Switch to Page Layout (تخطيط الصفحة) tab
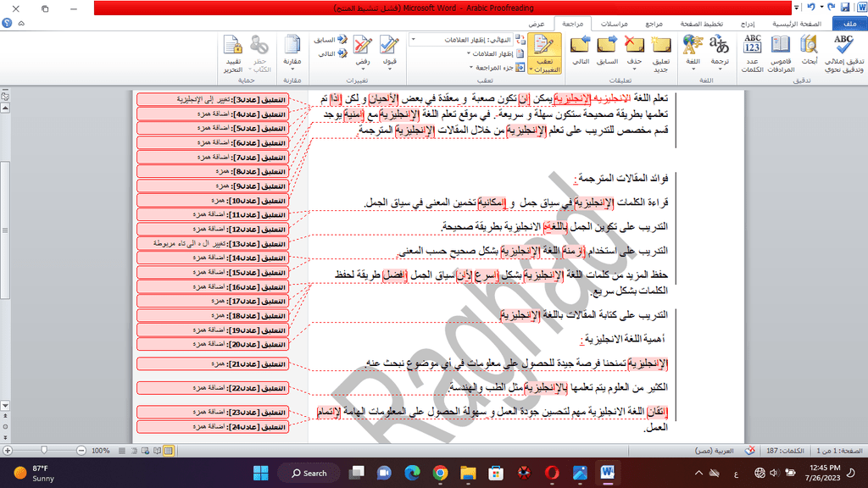Image resolution: width=868 pixels, height=488 pixels. click(x=701, y=24)
